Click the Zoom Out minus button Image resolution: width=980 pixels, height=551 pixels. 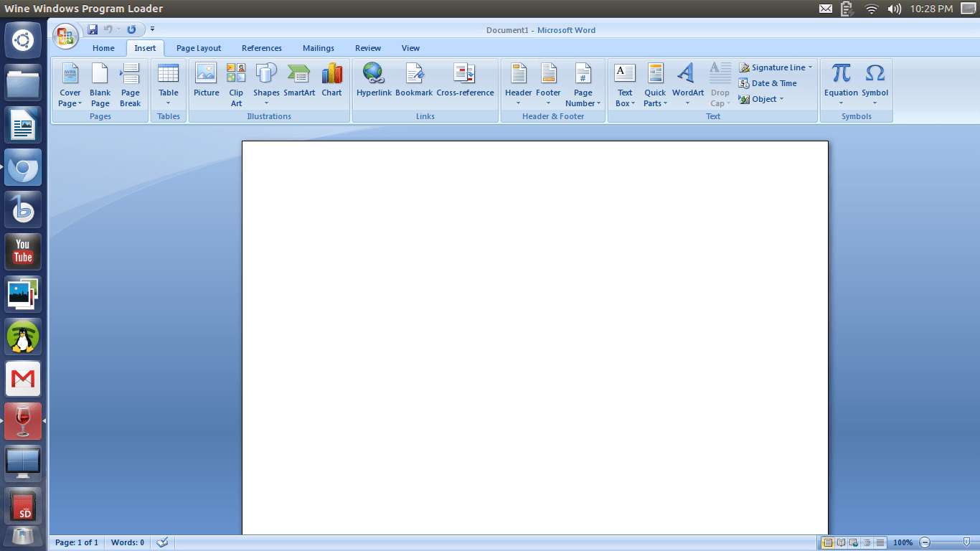click(x=925, y=542)
